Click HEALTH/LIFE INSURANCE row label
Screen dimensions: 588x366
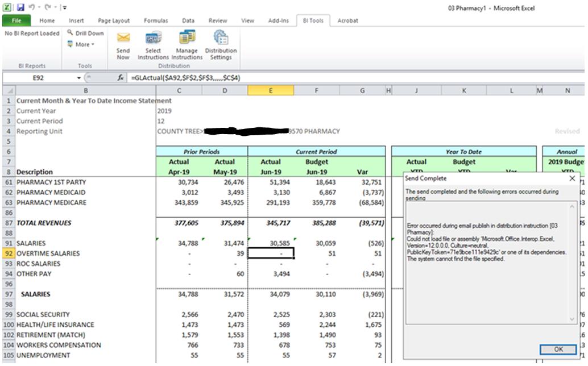click(55, 325)
